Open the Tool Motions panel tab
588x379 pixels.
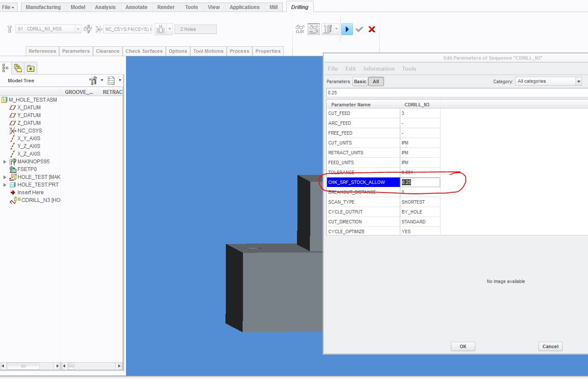pyautogui.click(x=208, y=51)
